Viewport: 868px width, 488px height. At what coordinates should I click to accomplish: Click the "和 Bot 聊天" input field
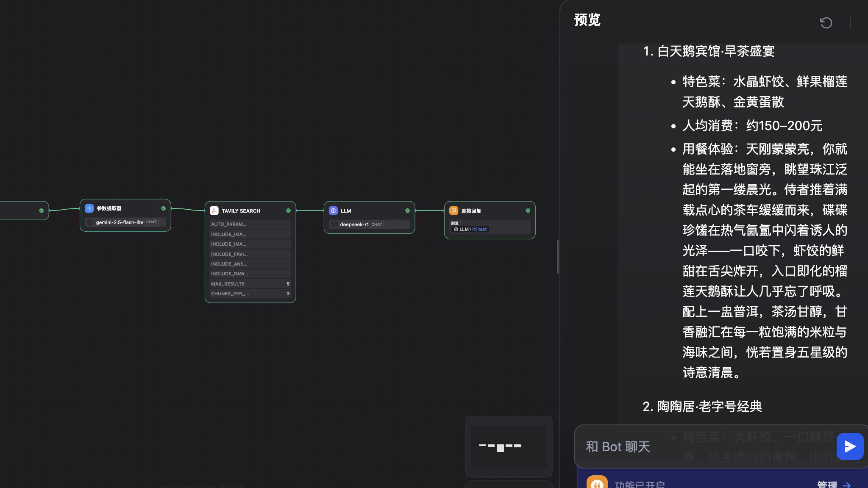705,446
